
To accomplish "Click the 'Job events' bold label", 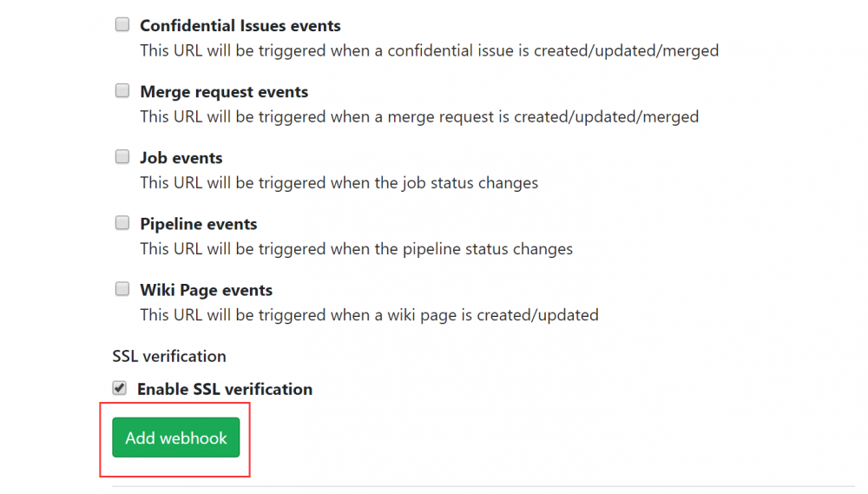I will tap(181, 158).
